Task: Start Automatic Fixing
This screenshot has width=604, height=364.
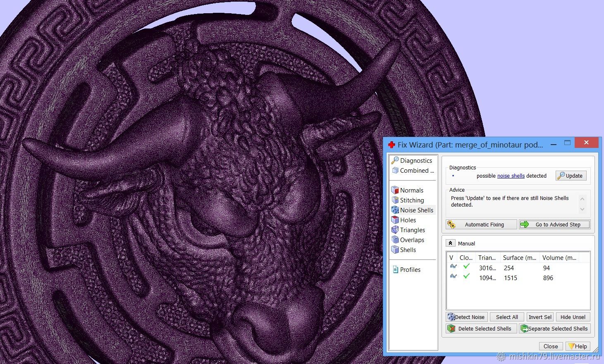Action: pos(481,224)
